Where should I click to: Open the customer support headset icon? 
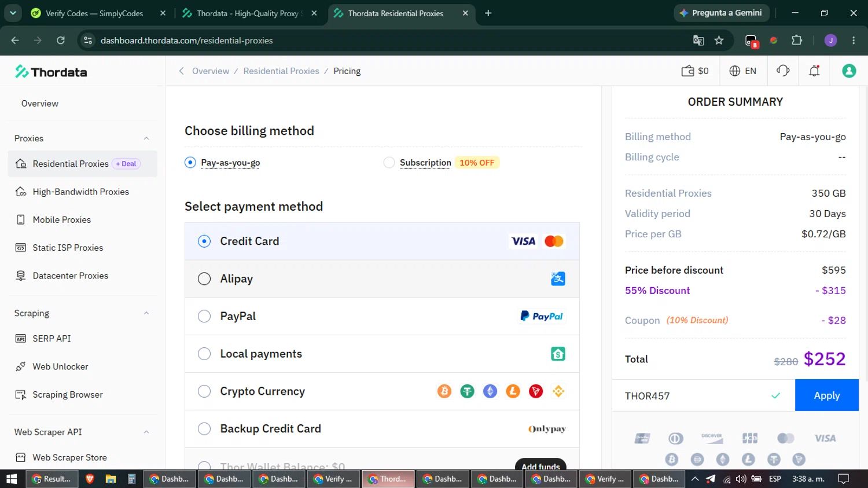point(783,71)
